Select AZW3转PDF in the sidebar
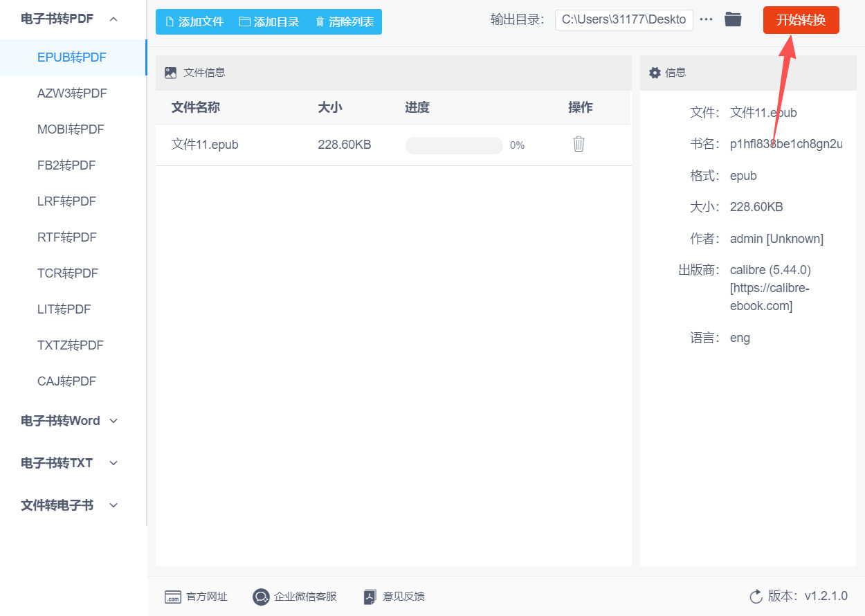The height and width of the screenshot is (616, 865). [73, 93]
